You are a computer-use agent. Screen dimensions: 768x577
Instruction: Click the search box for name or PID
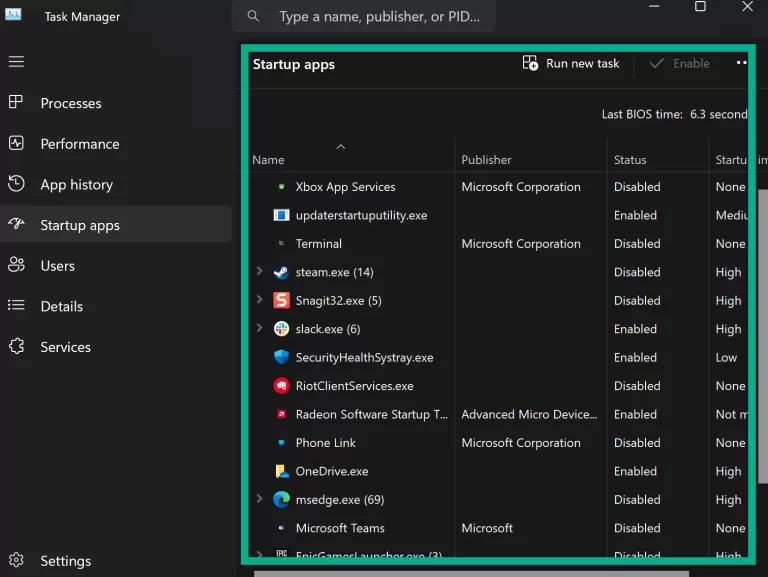click(x=364, y=16)
